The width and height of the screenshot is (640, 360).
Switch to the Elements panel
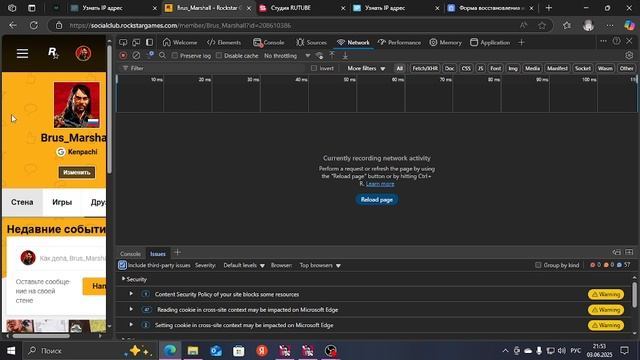[224, 42]
